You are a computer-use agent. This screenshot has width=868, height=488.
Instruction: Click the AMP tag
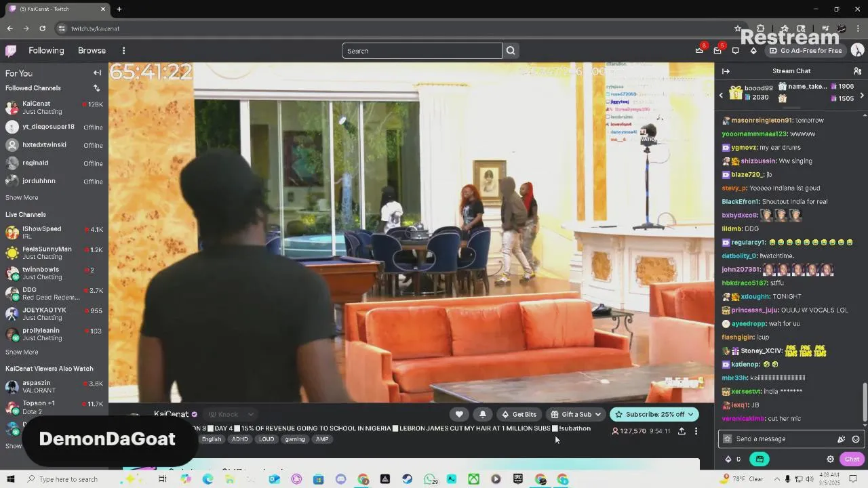322,439
